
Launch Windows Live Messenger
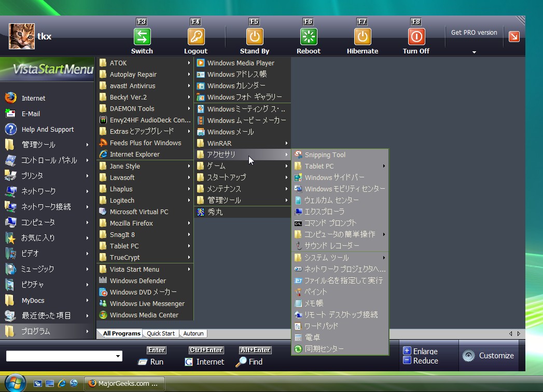pos(145,303)
